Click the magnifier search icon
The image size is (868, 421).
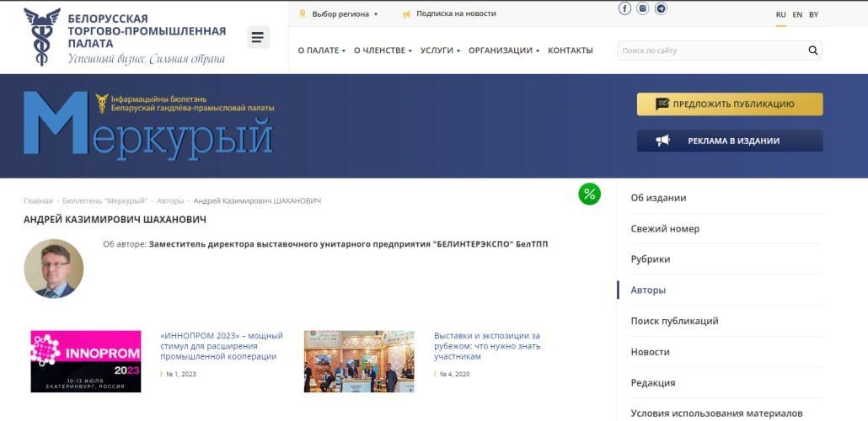click(812, 51)
